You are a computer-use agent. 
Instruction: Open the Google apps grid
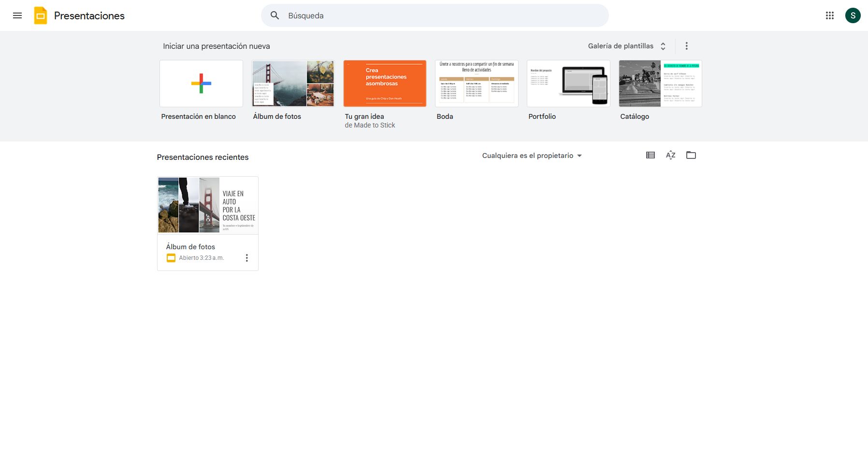830,15
